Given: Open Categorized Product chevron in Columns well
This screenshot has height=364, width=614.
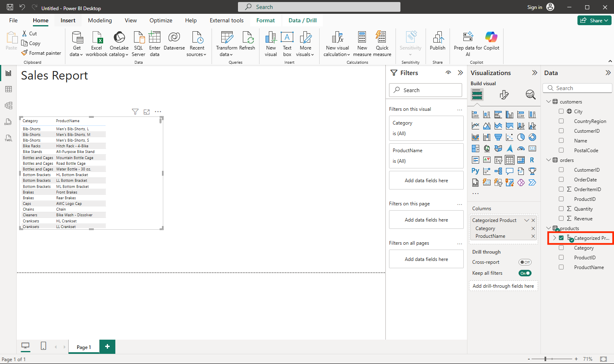Looking at the screenshot, I should [x=527, y=220].
